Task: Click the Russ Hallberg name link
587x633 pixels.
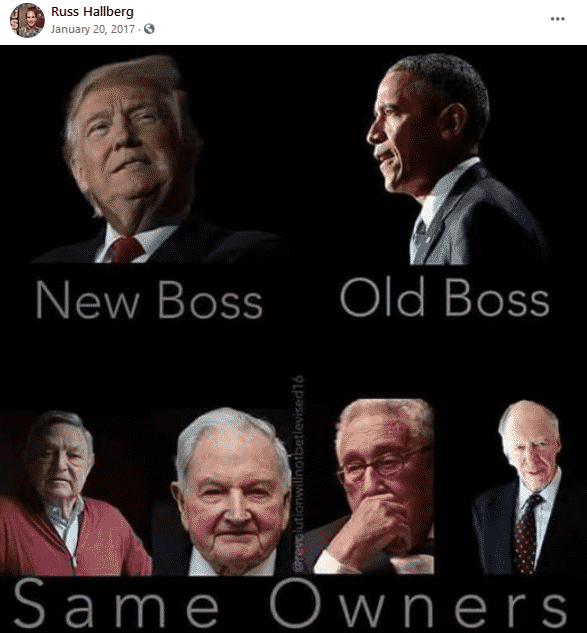Action: (92, 11)
